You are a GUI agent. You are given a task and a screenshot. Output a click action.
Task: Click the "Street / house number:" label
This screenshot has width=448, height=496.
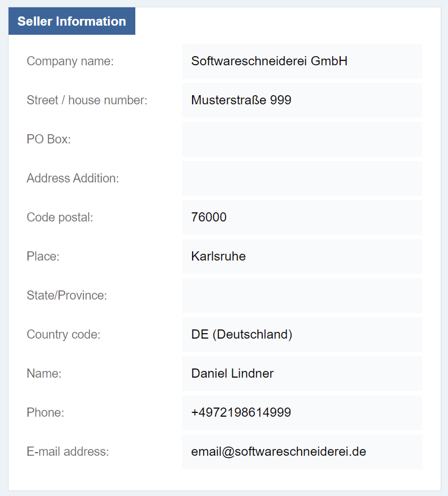[x=87, y=100]
